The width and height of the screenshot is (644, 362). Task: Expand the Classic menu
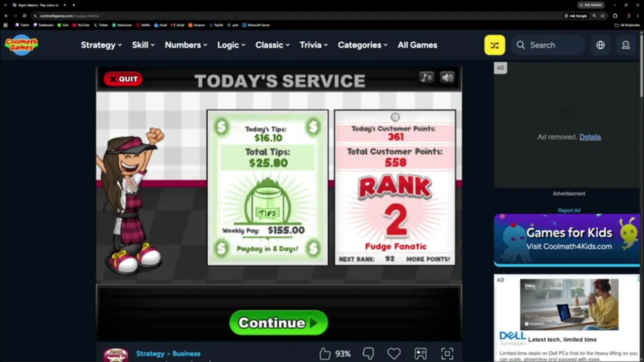click(x=273, y=45)
